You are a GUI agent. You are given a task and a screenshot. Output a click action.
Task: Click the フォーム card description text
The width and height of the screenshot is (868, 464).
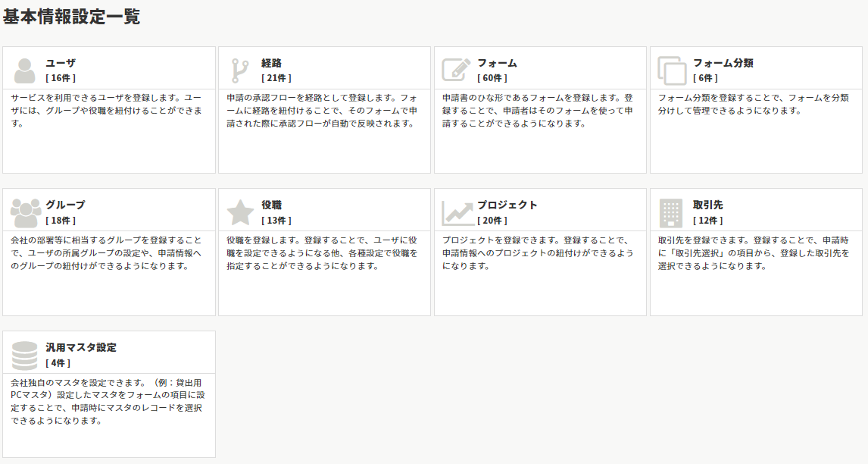pyautogui.click(x=538, y=111)
